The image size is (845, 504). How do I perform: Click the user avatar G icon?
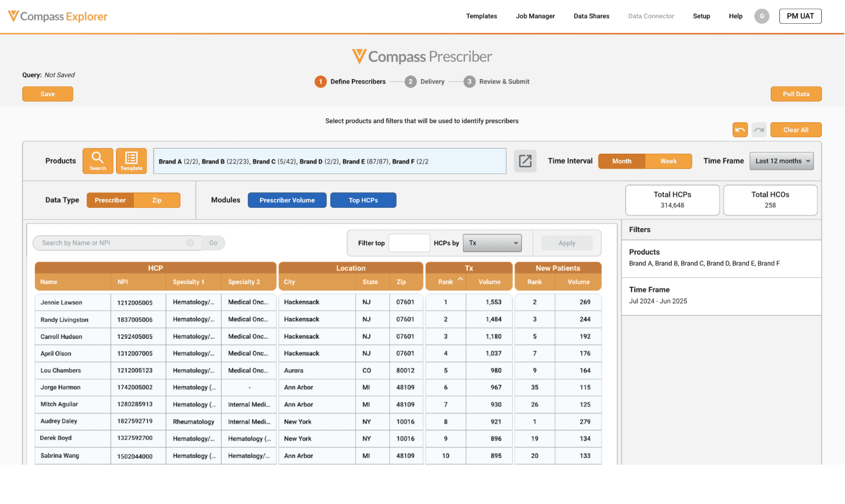pos(761,16)
